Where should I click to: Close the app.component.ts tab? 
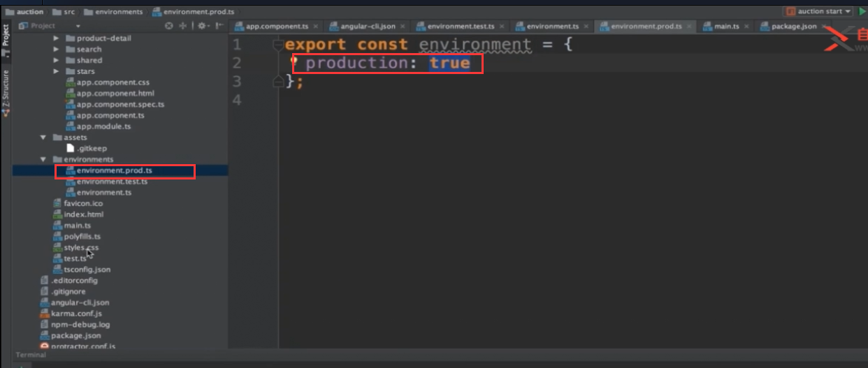(316, 27)
